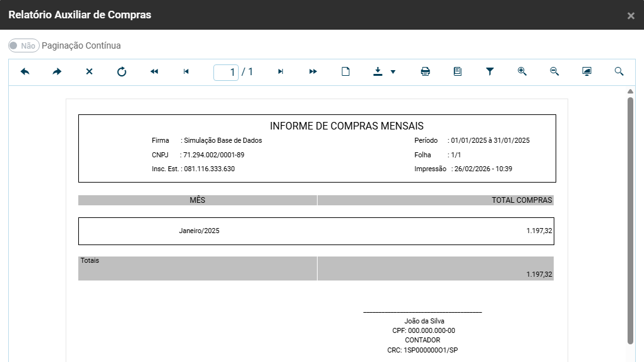This screenshot has width=644, height=362.
Task: Go to the previous page
Action: coord(186,72)
